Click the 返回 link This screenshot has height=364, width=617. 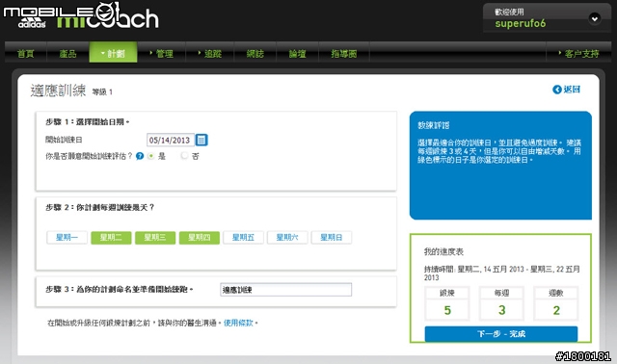(572, 90)
